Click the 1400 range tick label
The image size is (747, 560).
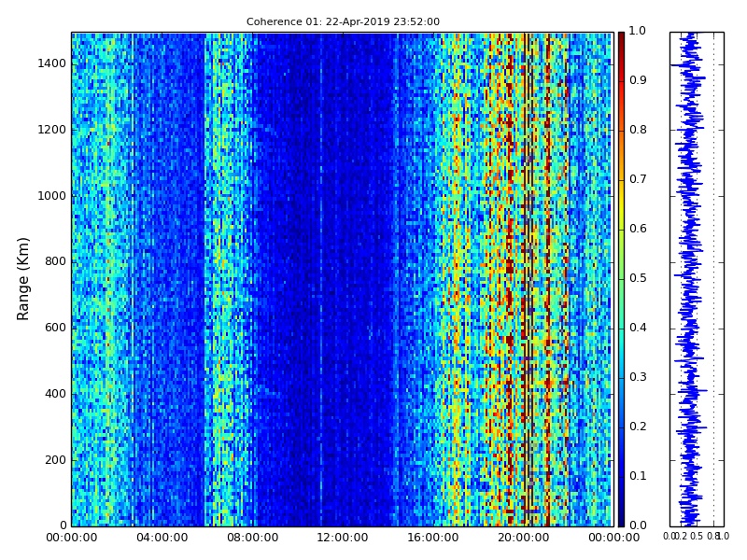click(52, 63)
